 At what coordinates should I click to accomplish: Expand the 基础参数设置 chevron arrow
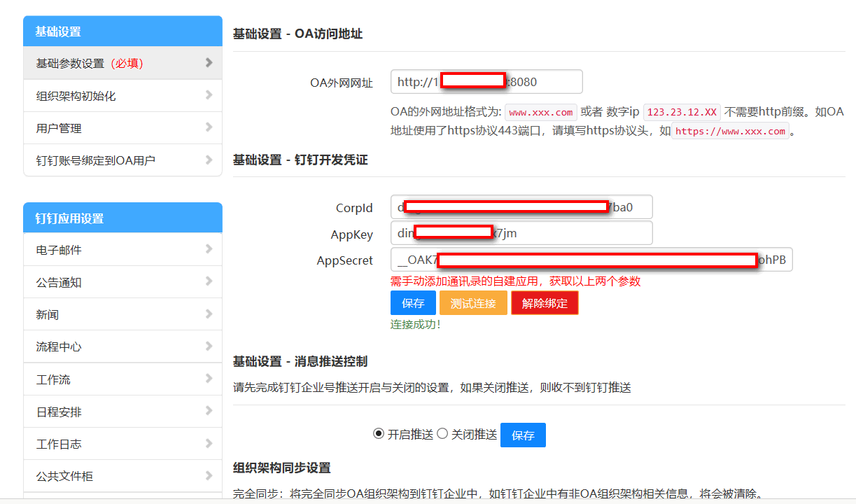pyautogui.click(x=209, y=62)
